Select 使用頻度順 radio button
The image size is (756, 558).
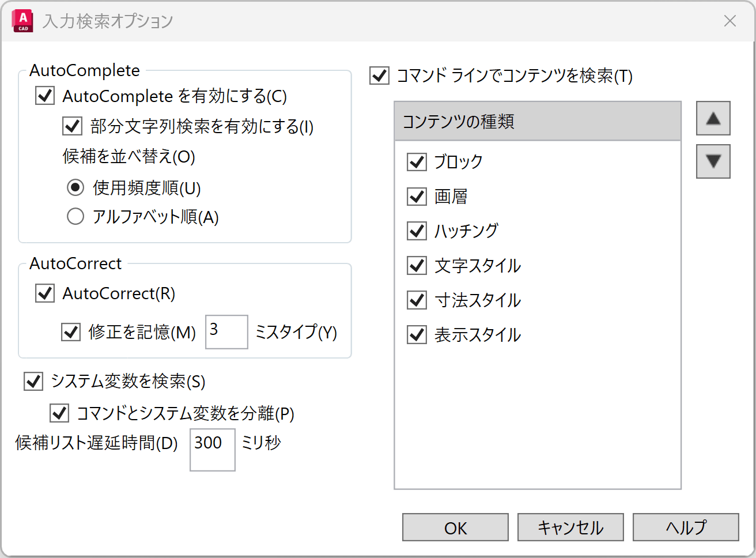(75, 188)
